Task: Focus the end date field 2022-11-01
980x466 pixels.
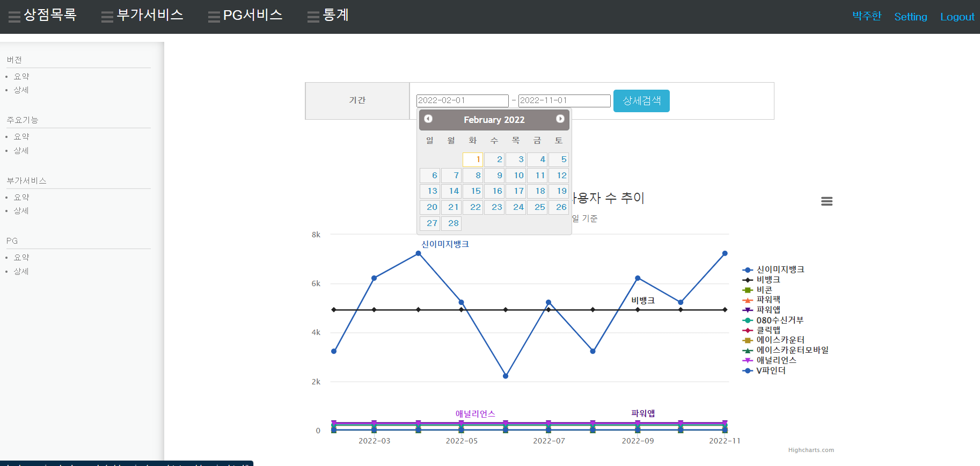Action: click(x=565, y=100)
